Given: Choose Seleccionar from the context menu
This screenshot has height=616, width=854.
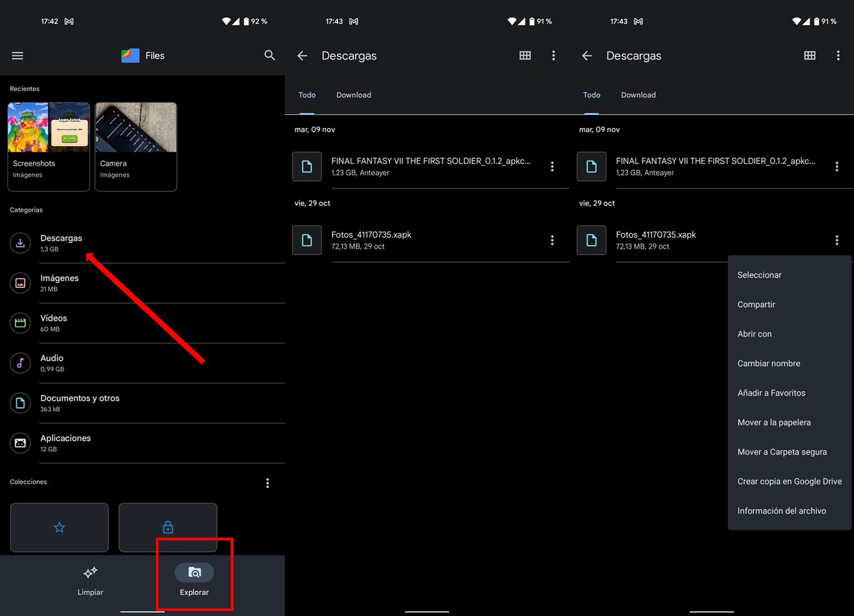Looking at the screenshot, I should (790, 275).
